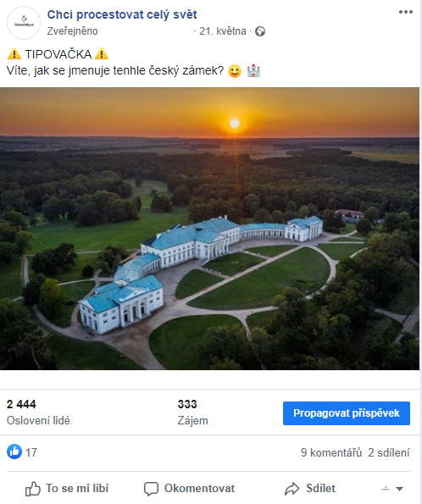Open the three-dot post options menu
The height and width of the screenshot is (504, 422).
click(406, 12)
